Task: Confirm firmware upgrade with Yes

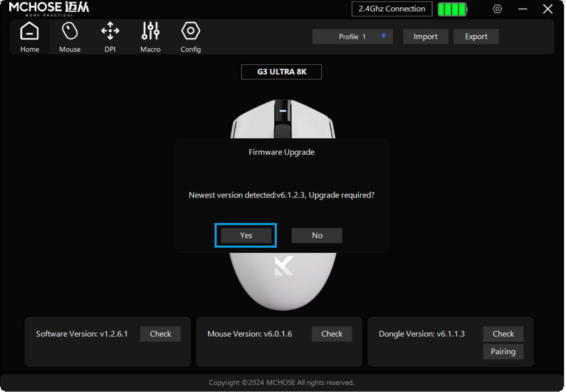Action: click(246, 236)
